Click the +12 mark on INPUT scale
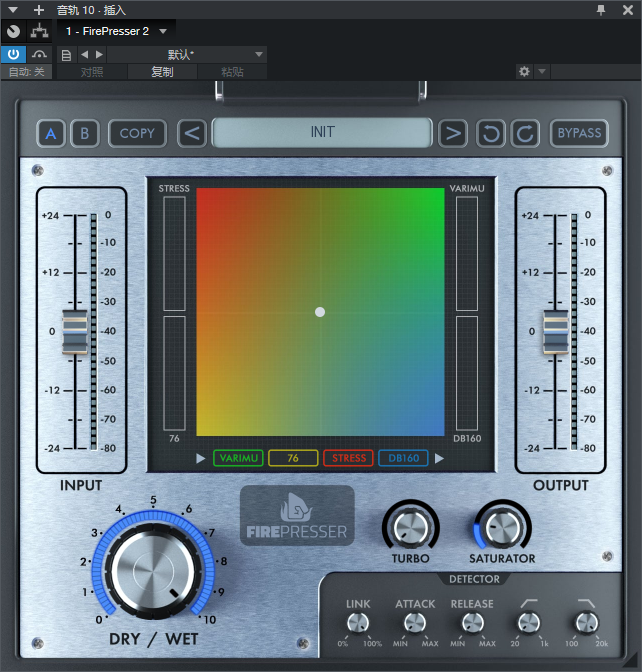This screenshot has width=642, height=672. coord(51,273)
